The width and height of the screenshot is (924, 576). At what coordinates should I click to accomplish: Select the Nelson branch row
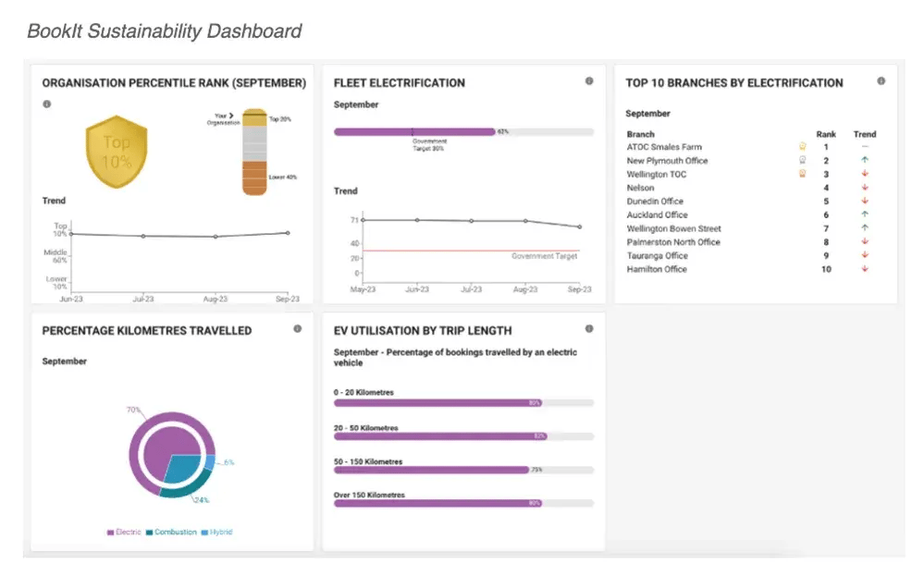pos(751,188)
